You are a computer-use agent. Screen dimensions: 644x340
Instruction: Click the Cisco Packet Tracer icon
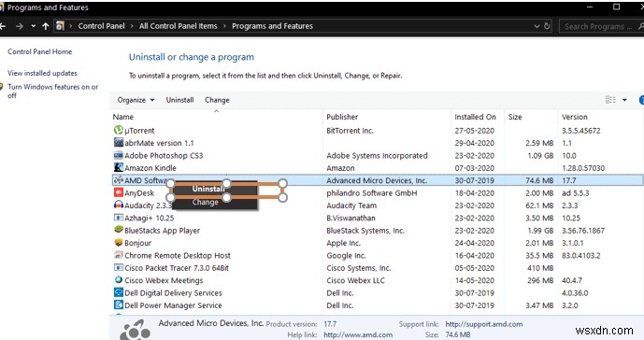[x=119, y=267]
